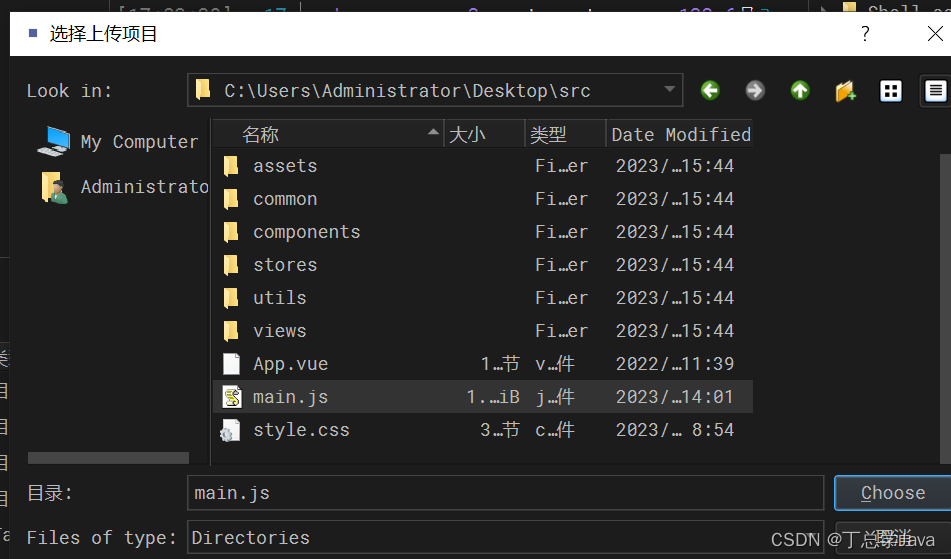The height and width of the screenshot is (559, 951).
Task: Select the style.css file name
Action: point(301,430)
